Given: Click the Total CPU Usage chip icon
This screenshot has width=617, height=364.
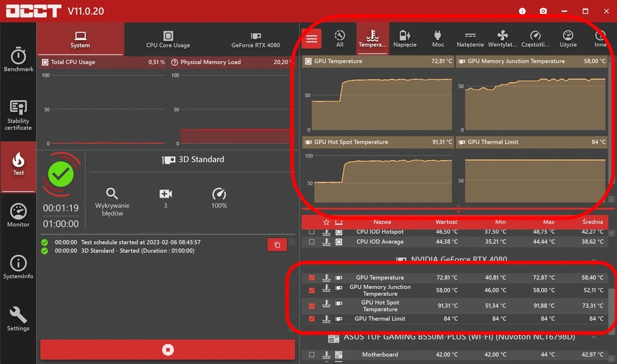Looking at the screenshot, I should pyautogui.click(x=45, y=62).
